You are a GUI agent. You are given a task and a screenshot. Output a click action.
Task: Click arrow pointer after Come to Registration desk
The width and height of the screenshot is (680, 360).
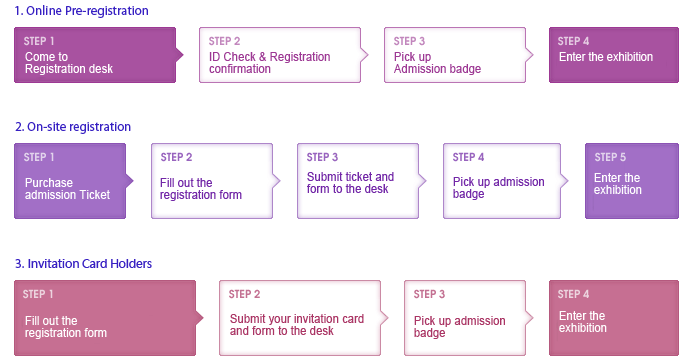180,55
